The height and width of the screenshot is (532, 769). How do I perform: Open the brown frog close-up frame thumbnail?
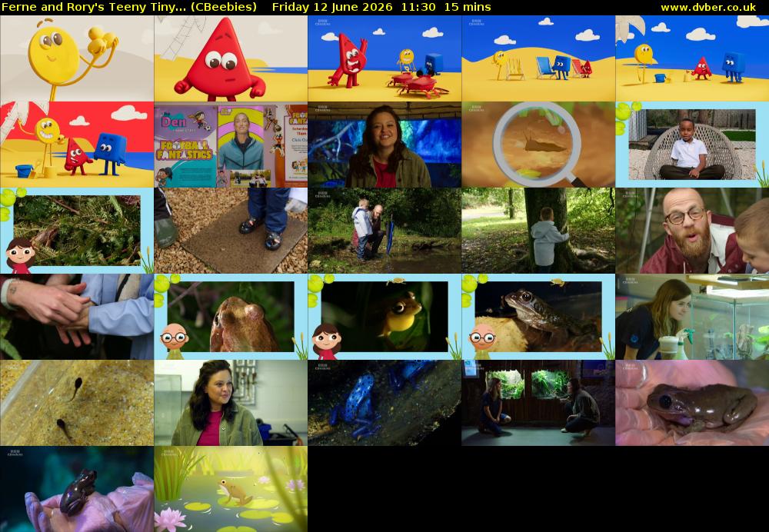pyautogui.click(x=231, y=317)
